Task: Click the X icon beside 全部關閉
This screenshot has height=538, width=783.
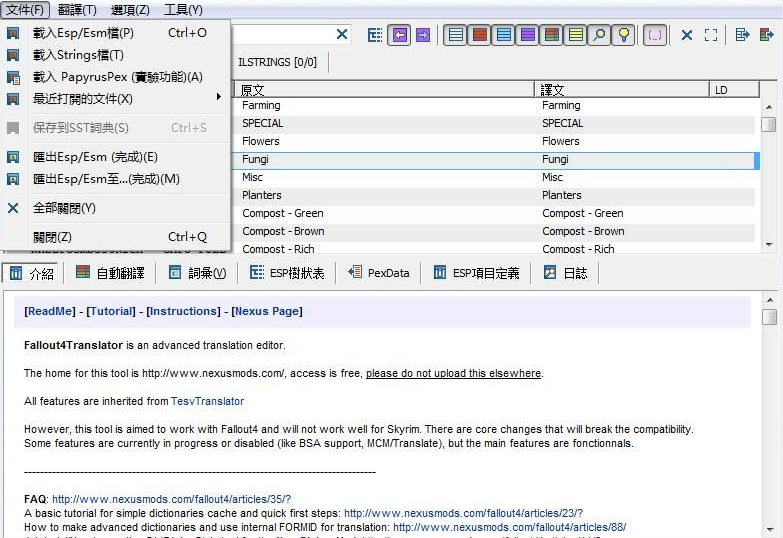Action: (x=13, y=208)
